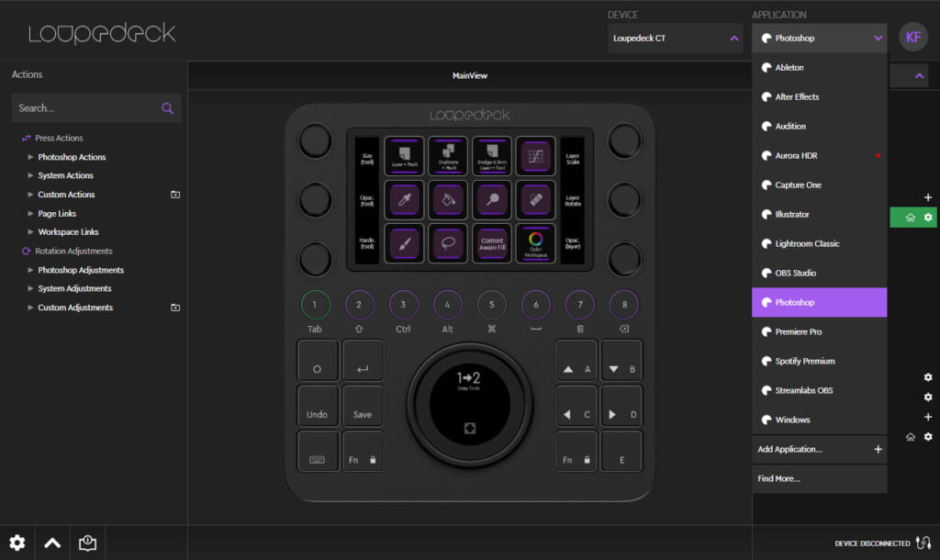Expand the Photoshop Actions tree item
The height and width of the screenshot is (560, 940).
click(x=72, y=157)
